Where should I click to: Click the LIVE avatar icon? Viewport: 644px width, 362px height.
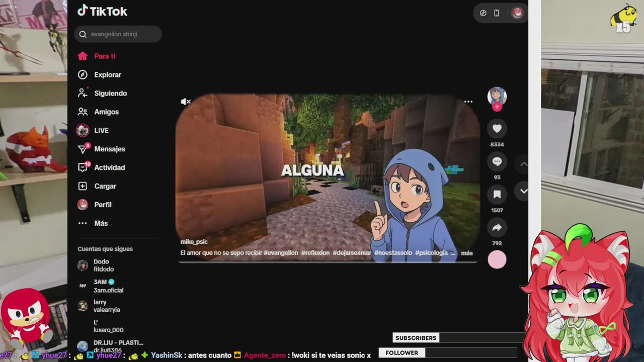click(x=83, y=131)
